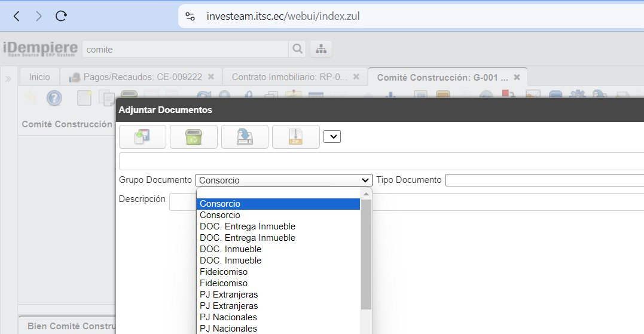The image size is (644, 334).
Task: Click the magnifier search icon in iDempiere header
Action: tap(297, 49)
